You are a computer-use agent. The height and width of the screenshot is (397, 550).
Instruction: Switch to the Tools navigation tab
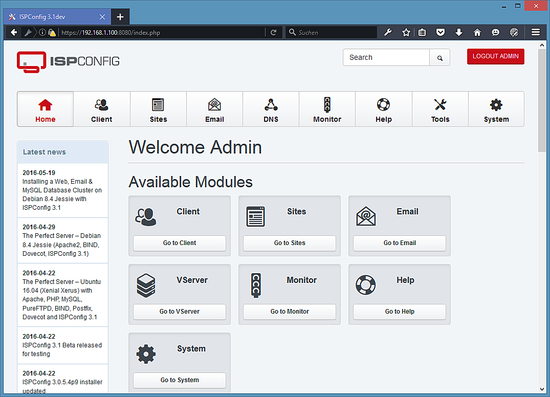pos(440,109)
